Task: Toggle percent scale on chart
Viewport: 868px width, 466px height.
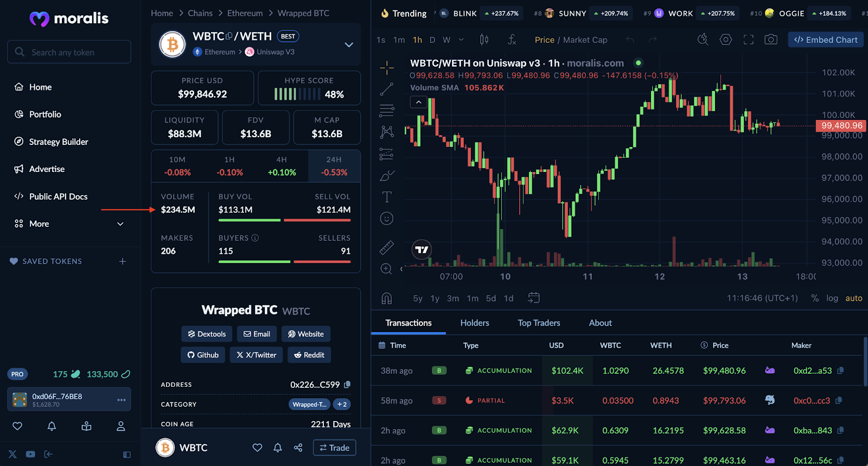Action: (x=814, y=298)
